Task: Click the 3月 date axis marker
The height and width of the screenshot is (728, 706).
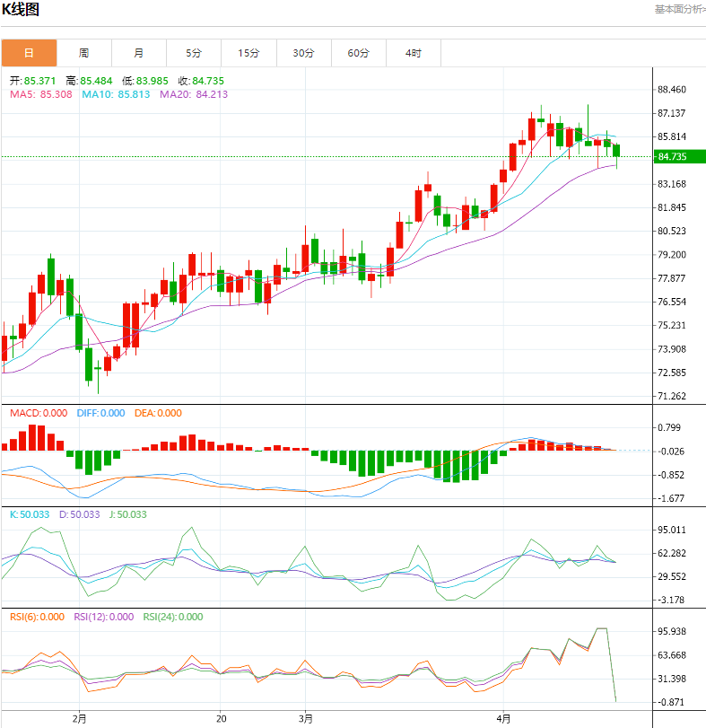Action: click(x=306, y=718)
